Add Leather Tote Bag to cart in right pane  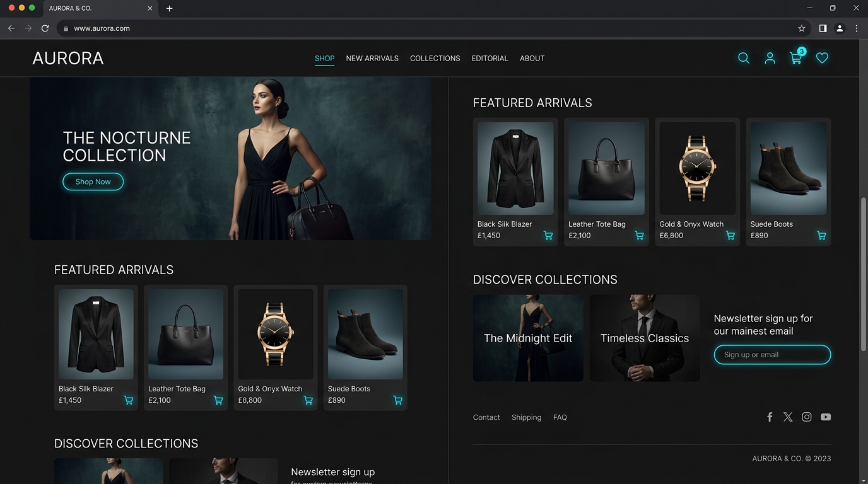[x=639, y=236]
